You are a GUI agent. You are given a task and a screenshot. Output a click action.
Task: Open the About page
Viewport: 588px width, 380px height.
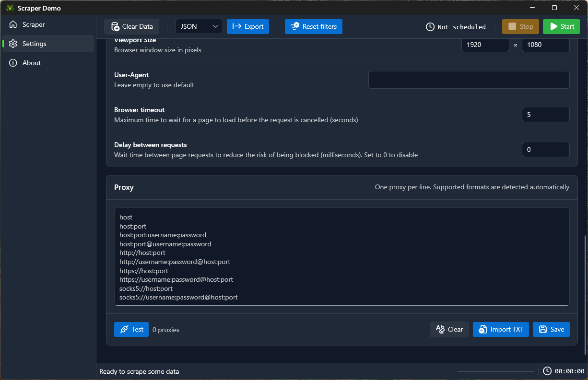coord(48,63)
